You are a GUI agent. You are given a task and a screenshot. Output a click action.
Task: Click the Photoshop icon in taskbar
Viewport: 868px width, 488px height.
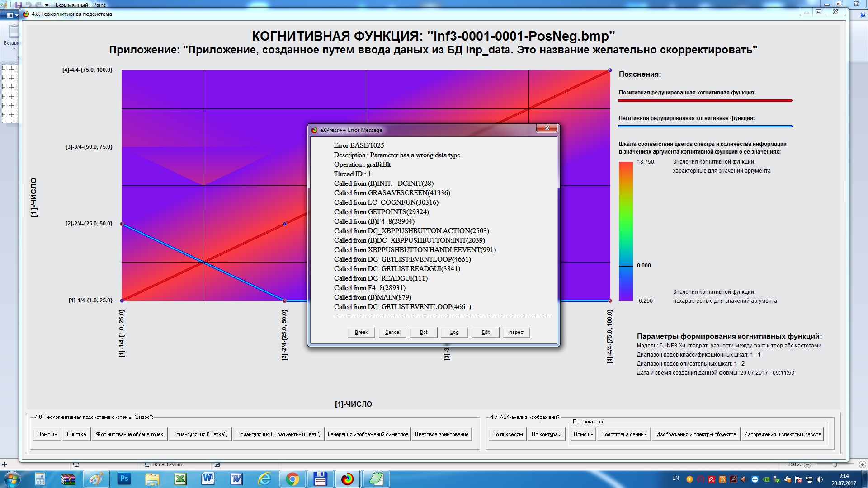(124, 479)
